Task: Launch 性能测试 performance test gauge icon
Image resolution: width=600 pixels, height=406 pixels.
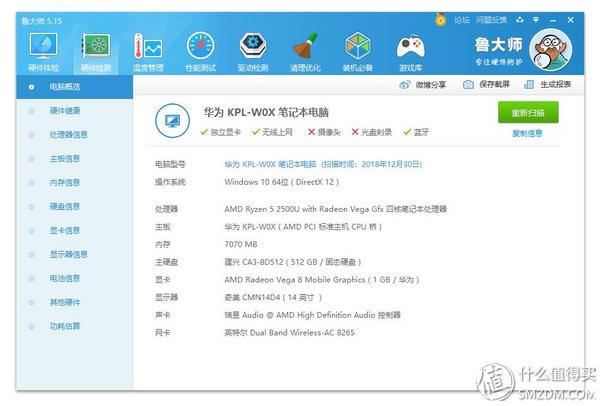Action: (201, 52)
